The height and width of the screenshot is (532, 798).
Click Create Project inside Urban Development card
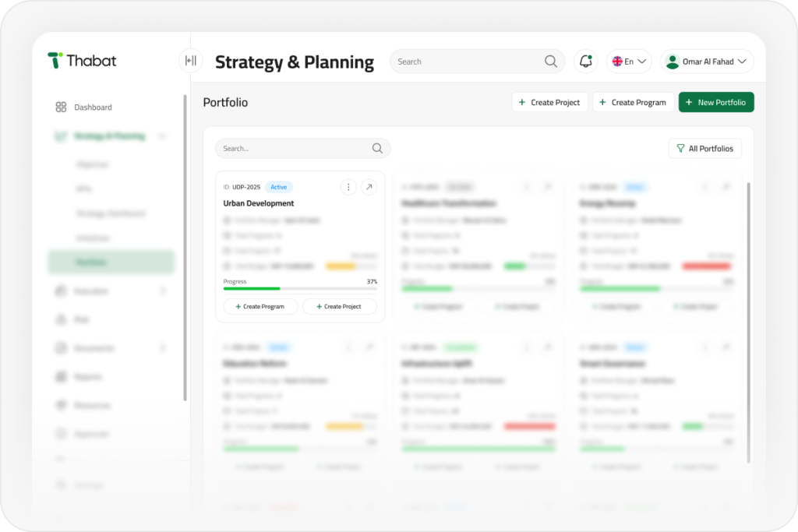(340, 307)
